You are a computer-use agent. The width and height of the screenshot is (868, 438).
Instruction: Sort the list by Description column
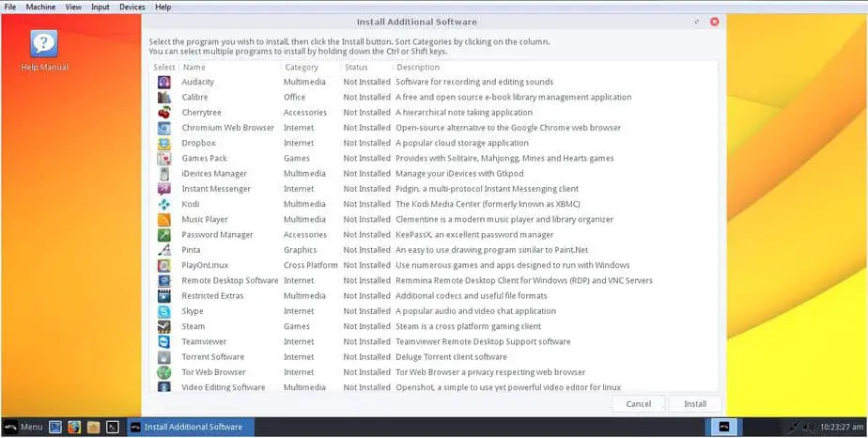(x=418, y=68)
